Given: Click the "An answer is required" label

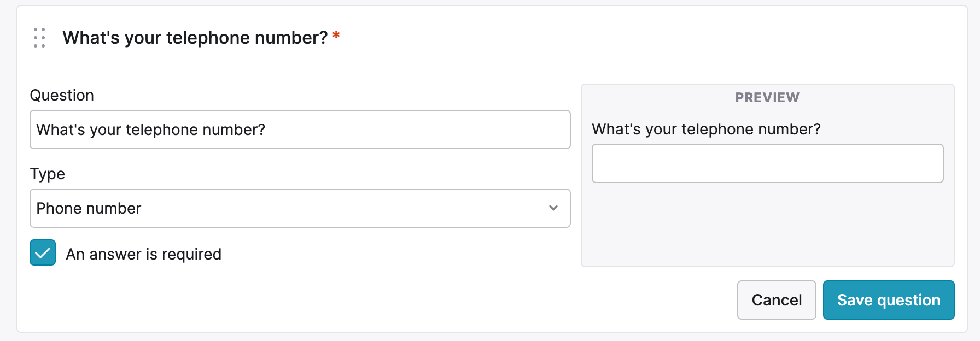Looking at the screenshot, I should pos(143,254).
